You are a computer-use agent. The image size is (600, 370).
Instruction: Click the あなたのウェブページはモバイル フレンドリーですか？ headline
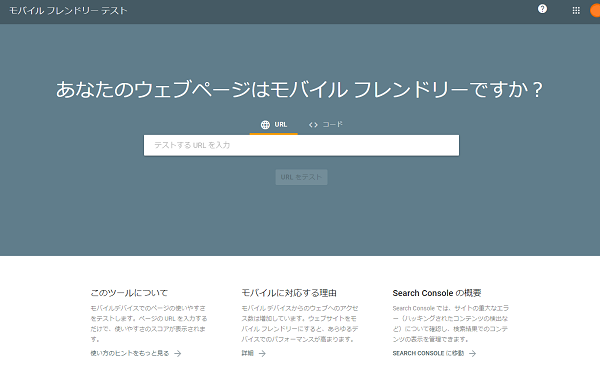tap(300, 90)
